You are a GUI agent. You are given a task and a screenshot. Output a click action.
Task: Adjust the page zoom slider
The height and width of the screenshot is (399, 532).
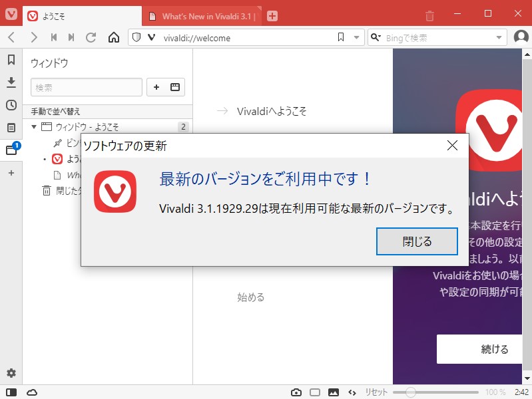[435, 392]
